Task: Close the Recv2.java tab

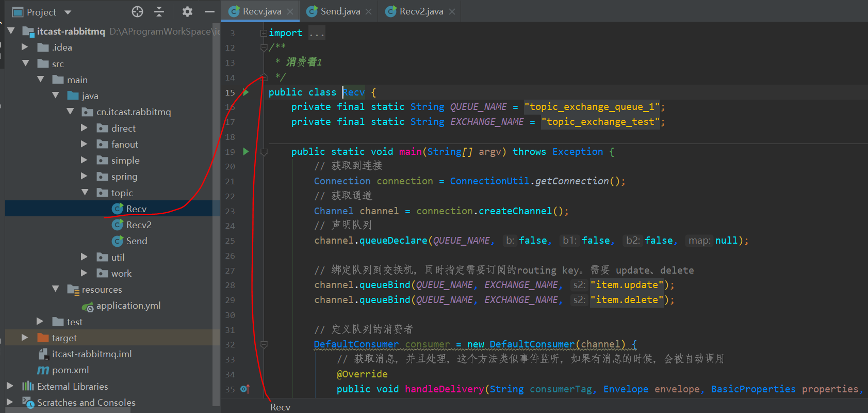Action: point(452,11)
